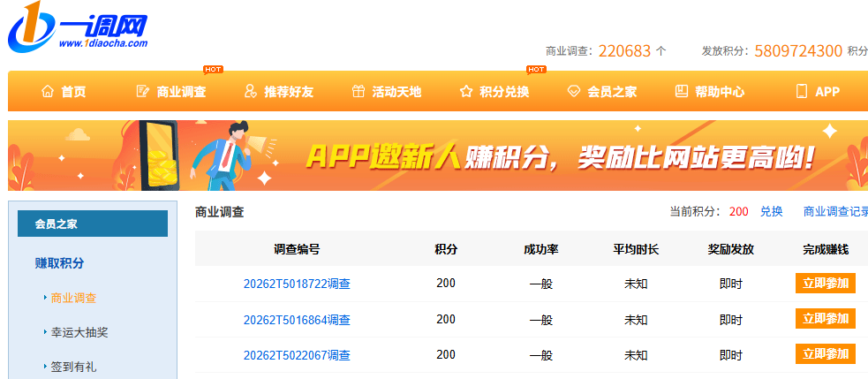Image resolution: width=868 pixels, height=379 pixels.
Task: Click 立即参加 for survey 20262T5016864
Action: click(x=826, y=319)
